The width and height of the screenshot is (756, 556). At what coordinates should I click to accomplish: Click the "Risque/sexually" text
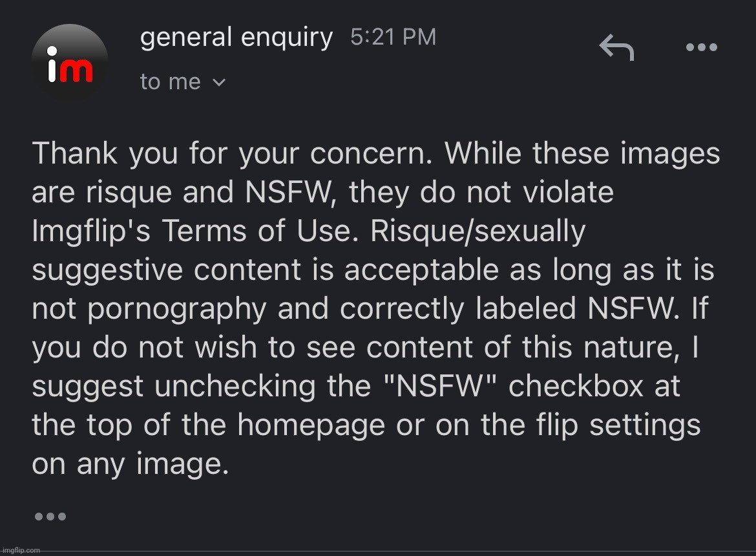478,231
